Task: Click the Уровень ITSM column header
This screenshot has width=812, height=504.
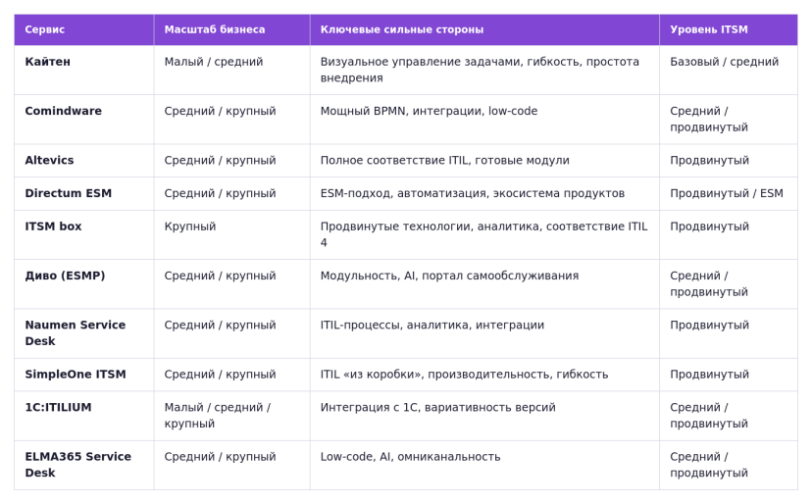Action: tap(708, 29)
